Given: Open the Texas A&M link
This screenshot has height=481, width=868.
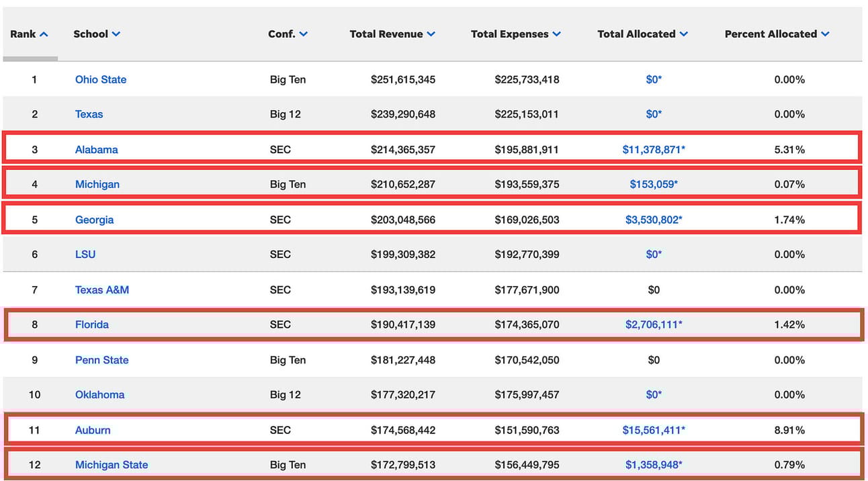Looking at the screenshot, I should tap(102, 290).
